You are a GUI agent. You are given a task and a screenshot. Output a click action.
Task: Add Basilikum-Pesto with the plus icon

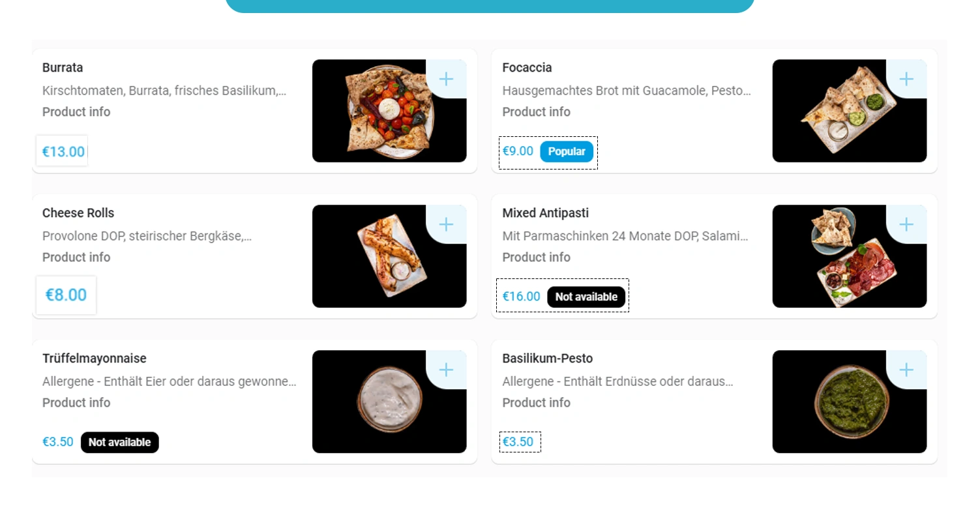tap(906, 370)
